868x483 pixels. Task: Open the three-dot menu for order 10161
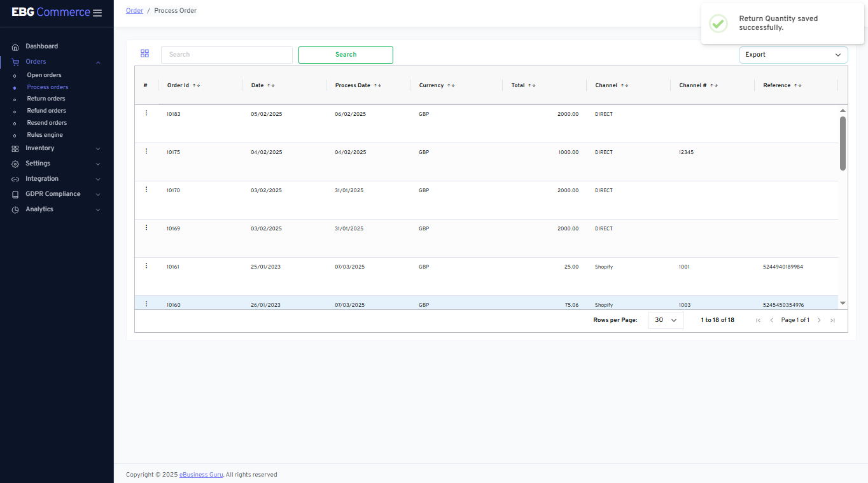click(146, 266)
